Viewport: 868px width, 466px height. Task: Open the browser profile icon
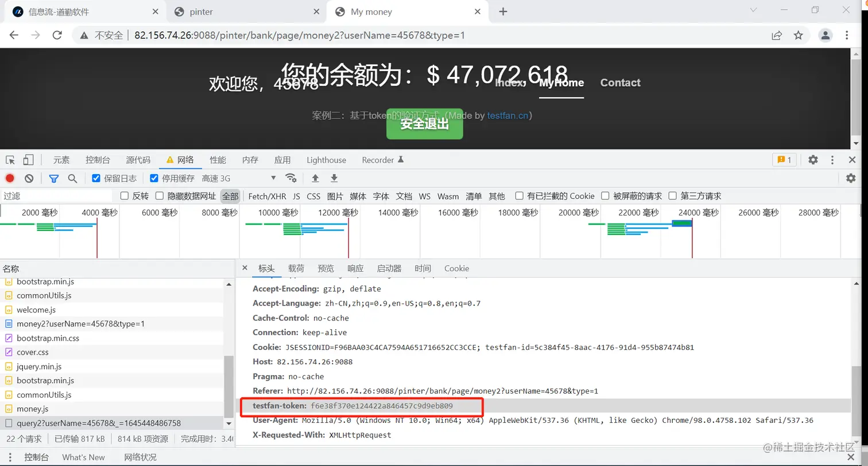[x=826, y=35]
